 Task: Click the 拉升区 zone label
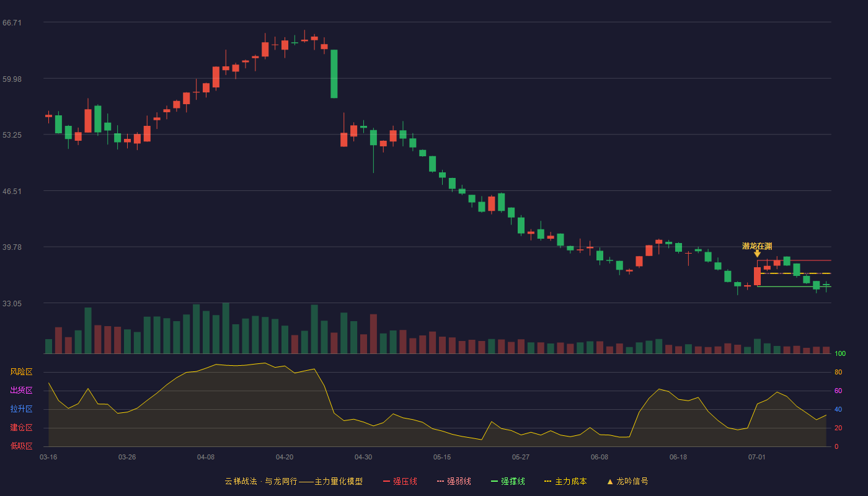pyautogui.click(x=21, y=409)
